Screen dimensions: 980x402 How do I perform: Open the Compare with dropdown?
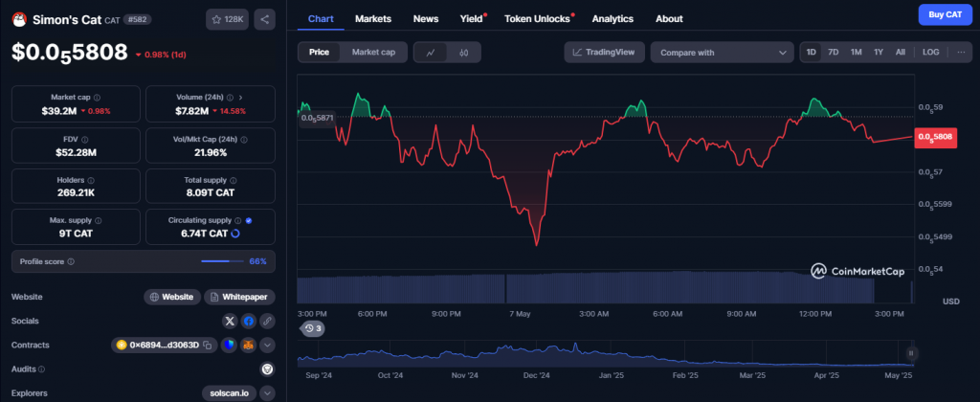click(x=723, y=53)
